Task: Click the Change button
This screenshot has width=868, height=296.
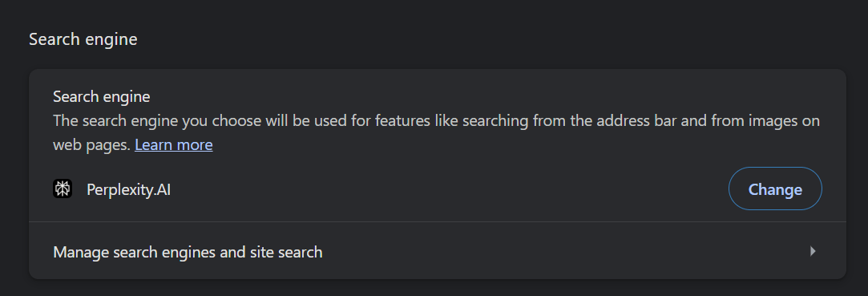Action: (x=775, y=189)
